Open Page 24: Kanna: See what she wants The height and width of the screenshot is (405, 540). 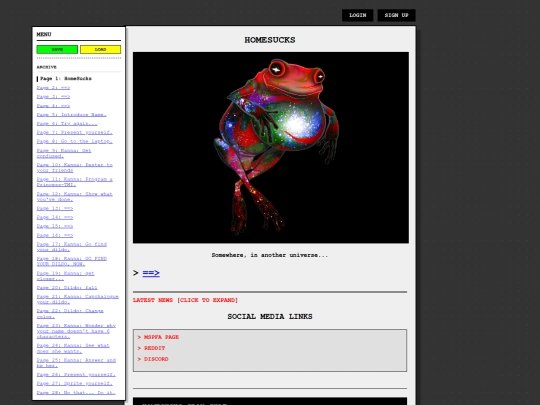pos(73,348)
